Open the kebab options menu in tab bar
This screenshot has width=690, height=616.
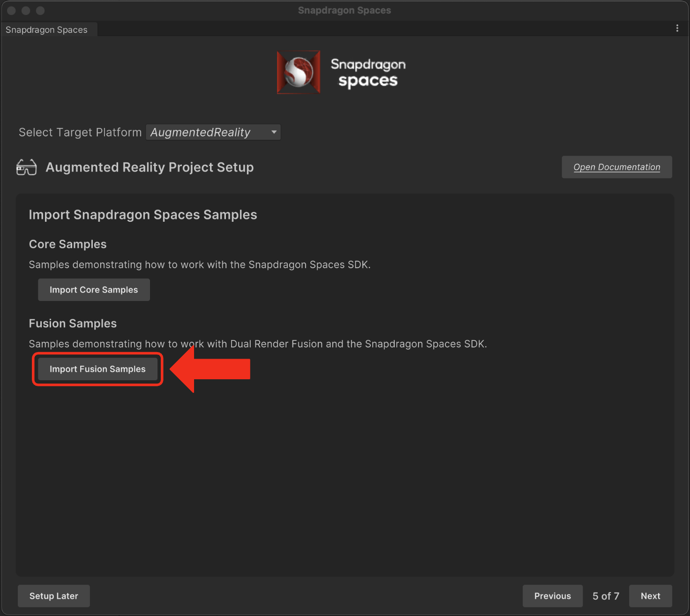pyautogui.click(x=677, y=29)
